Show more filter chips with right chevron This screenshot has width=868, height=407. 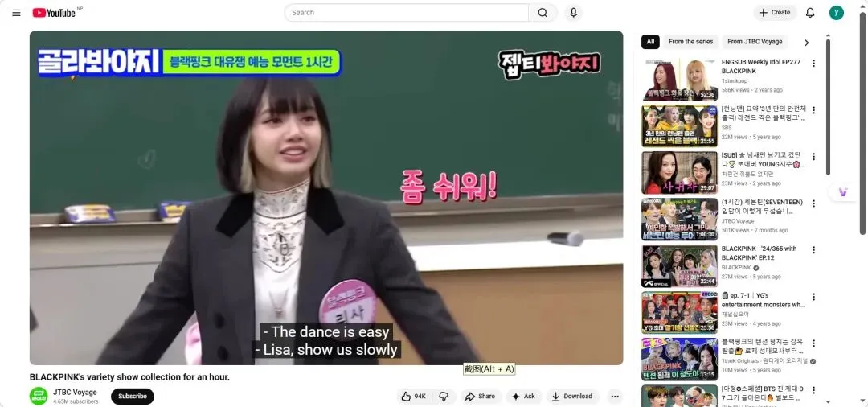coord(807,43)
